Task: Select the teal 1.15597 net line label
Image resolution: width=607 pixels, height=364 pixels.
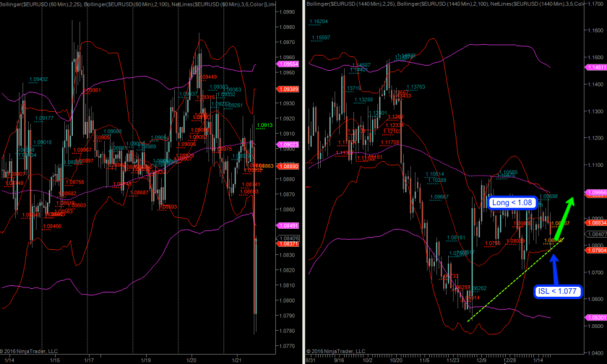Action: [321, 38]
